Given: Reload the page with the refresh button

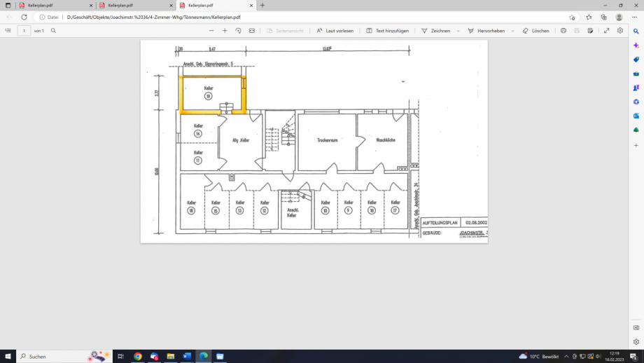Looking at the screenshot, I should [24, 18].
